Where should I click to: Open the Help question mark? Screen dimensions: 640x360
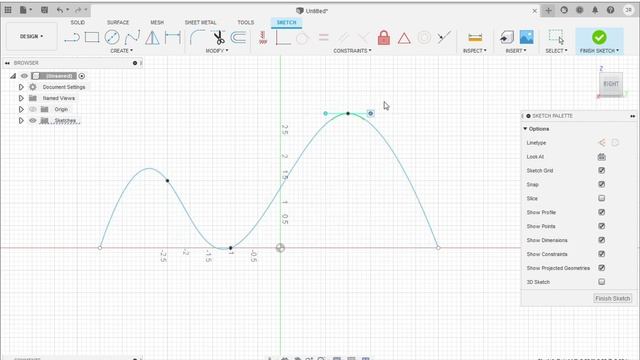(x=611, y=10)
